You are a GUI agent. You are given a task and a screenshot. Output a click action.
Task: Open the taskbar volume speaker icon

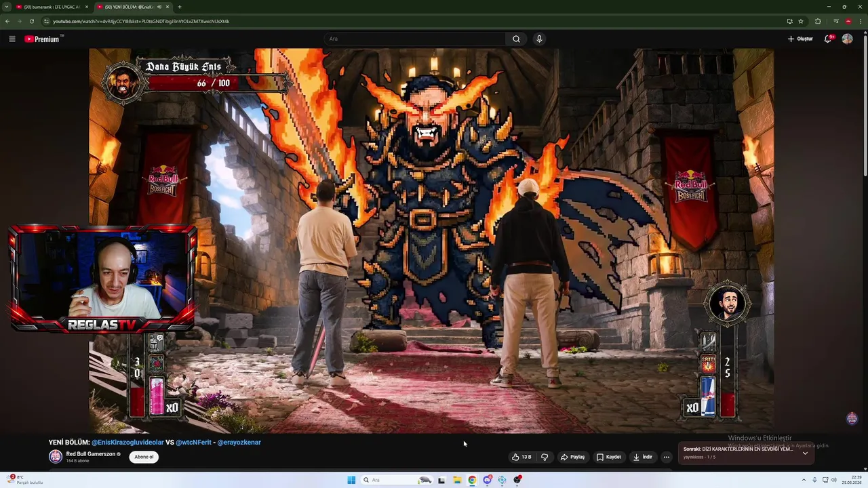pos(833,480)
